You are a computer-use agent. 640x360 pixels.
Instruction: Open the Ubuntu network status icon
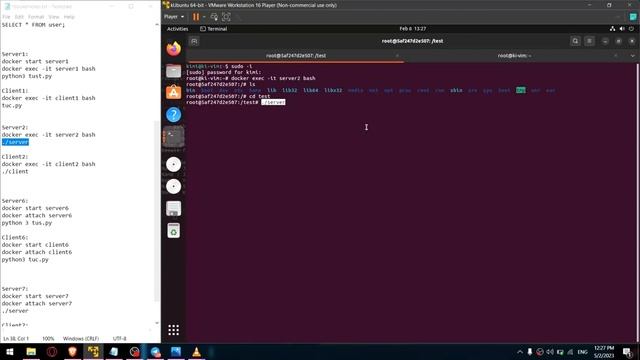pos(612,29)
